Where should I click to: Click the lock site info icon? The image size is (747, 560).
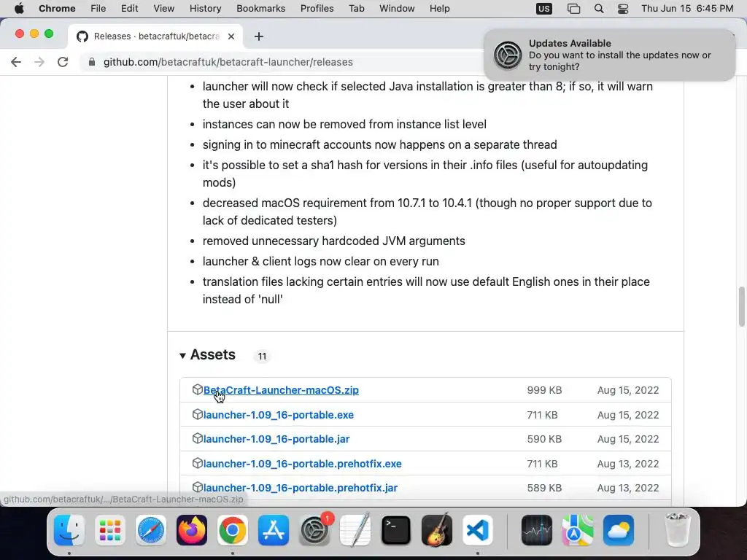tap(92, 62)
